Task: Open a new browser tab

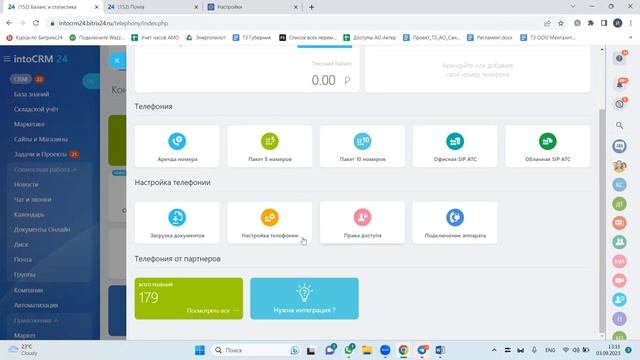Action: [x=311, y=7]
